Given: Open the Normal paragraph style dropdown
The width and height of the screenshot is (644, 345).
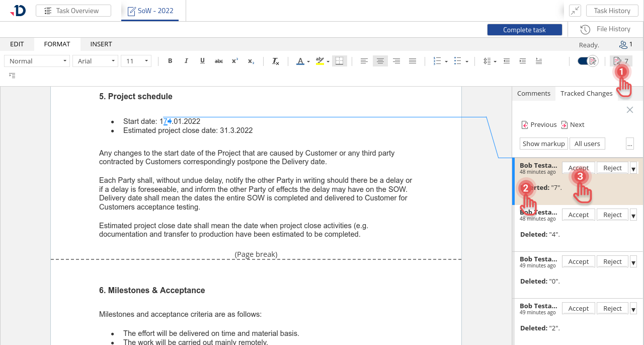Looking at the screenshot, I should 37,61.
